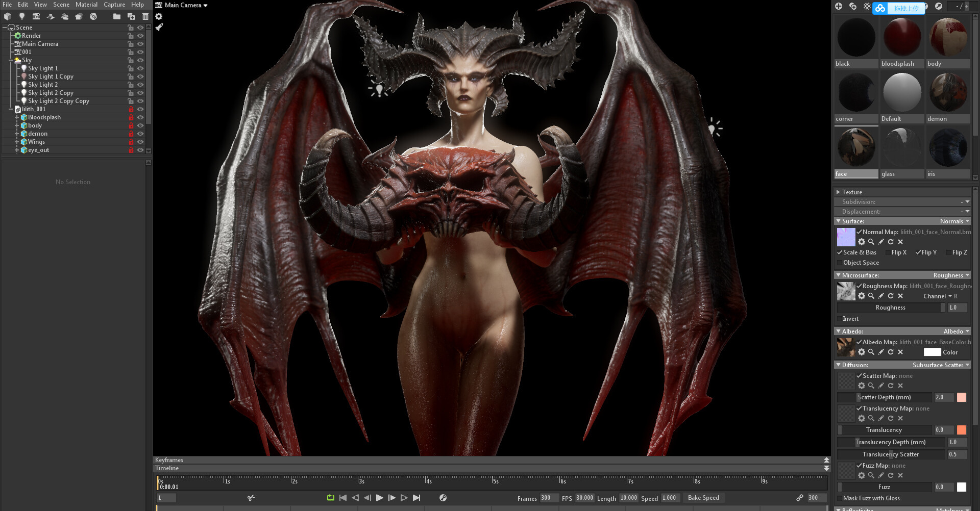
Task: Click the blue cloud upload badge
Action: [x=899, y=8]
